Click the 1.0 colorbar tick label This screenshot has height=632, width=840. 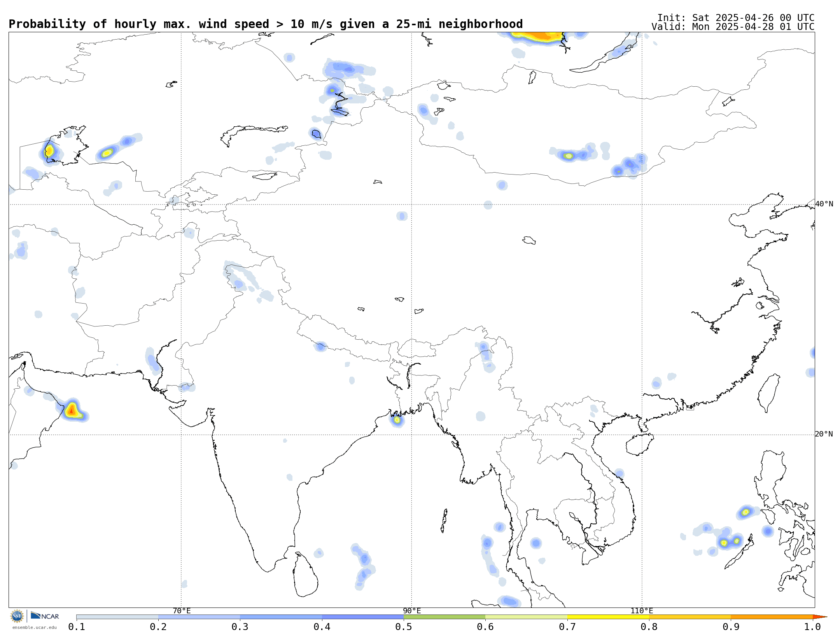click(813, 627)
